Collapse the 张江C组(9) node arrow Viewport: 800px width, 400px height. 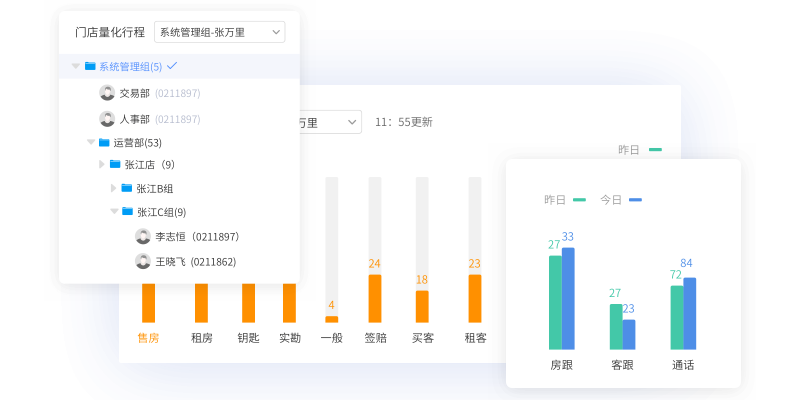click(x=114, y=211)
